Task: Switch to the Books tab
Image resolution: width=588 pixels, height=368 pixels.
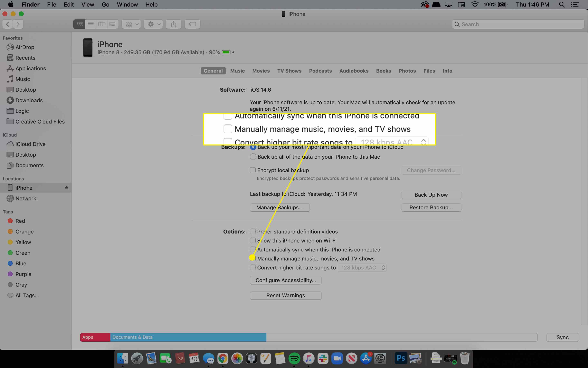Action: [383, 71]
